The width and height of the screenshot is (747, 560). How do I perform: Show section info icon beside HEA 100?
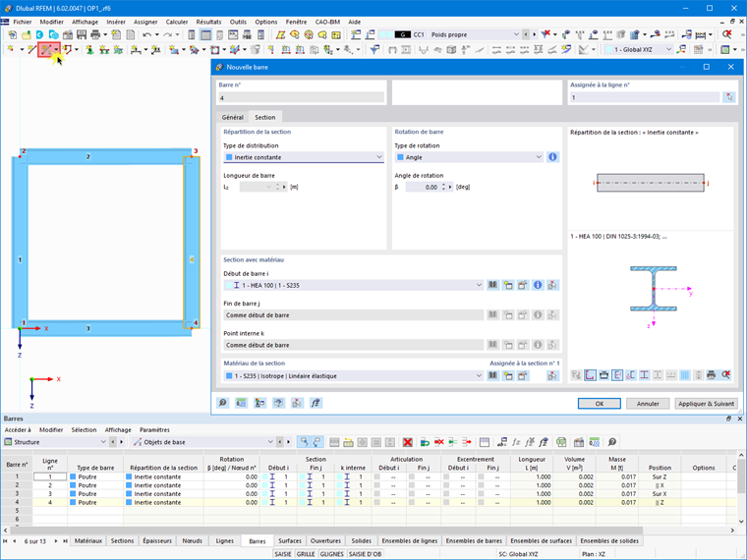(538, 285)
